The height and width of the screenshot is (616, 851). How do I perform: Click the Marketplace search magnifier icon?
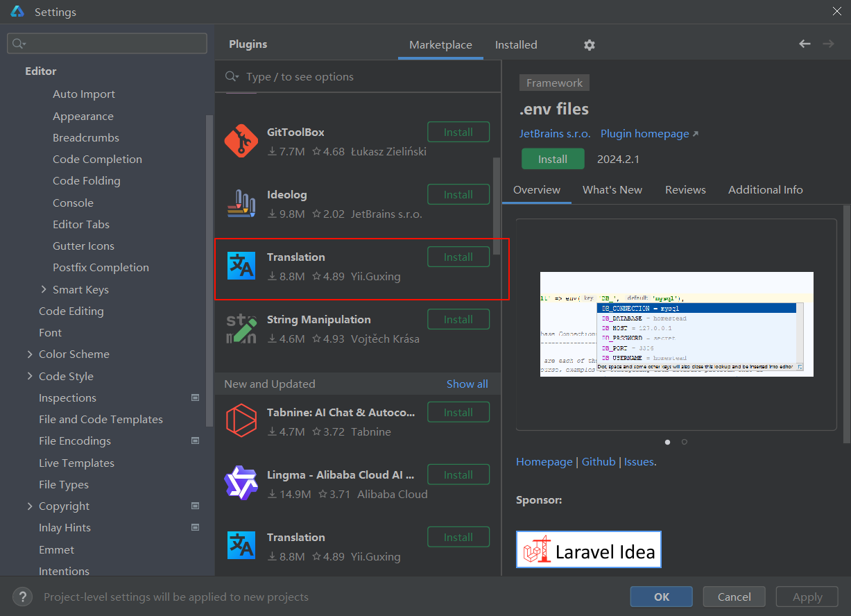point(232,76)
